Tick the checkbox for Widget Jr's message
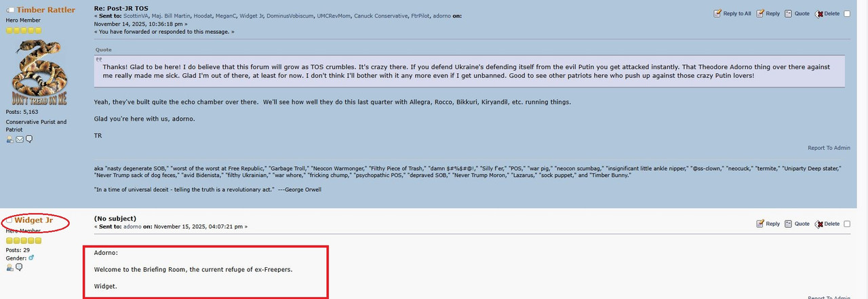Viewport: 868px width, 299px height. pos(847,224)
